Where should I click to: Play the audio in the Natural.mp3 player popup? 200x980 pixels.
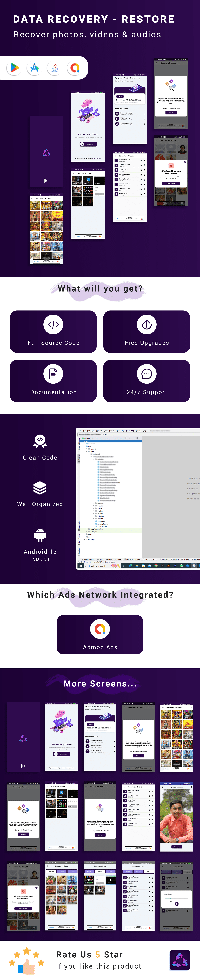176,904
